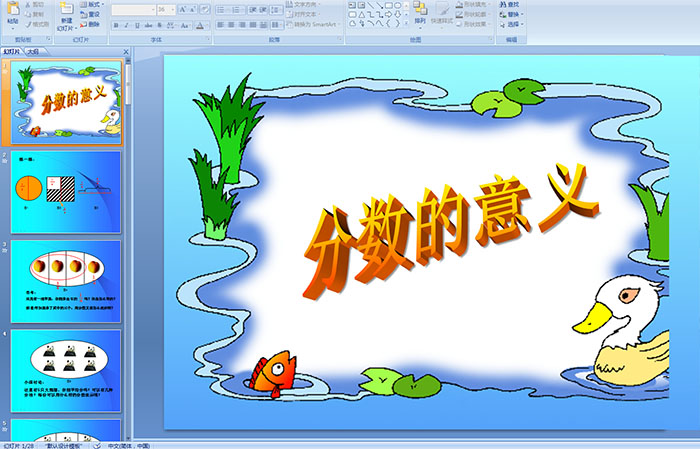The image size is (700, 449).
Task: Open Align Text (对齐文本) dropdown
Action: 305,14
